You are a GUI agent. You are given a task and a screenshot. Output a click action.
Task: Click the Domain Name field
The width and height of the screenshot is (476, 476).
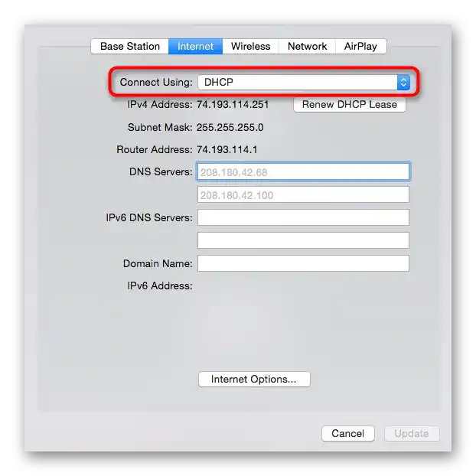(303, 263)
